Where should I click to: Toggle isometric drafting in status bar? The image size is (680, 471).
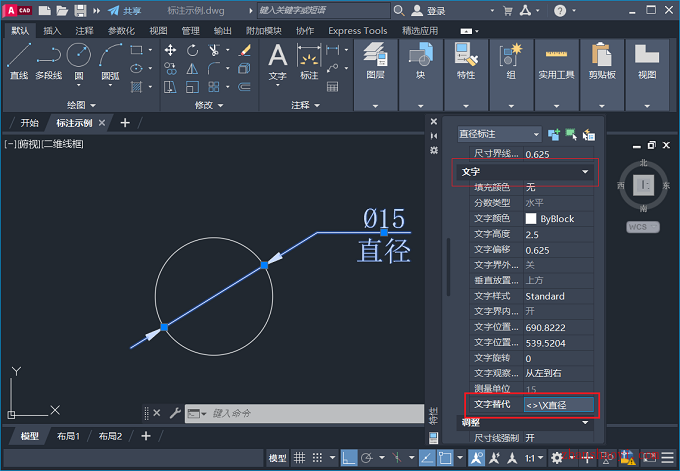point(397,458)
